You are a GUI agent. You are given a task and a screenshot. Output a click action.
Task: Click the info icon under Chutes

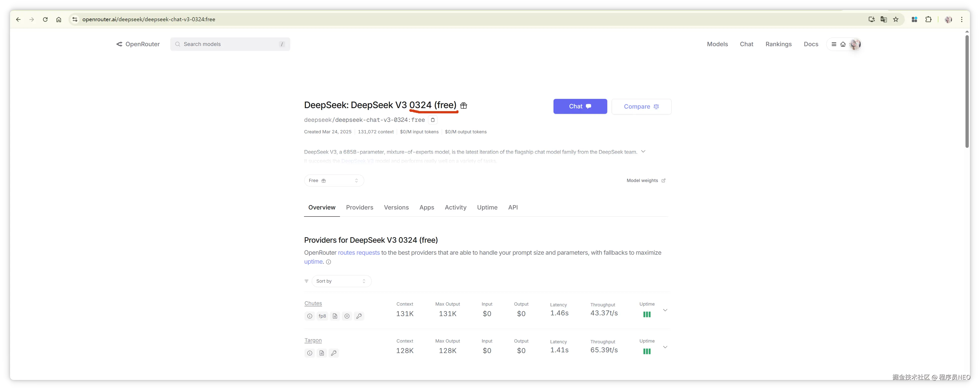310,316
